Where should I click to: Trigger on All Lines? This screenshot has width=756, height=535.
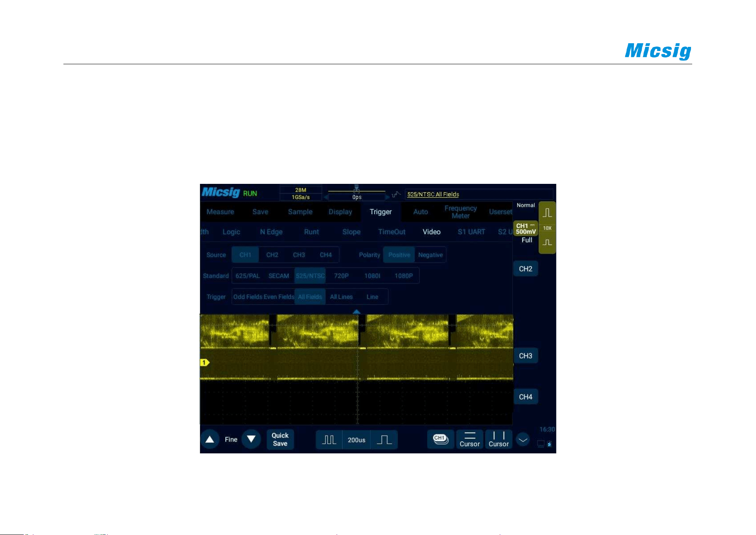point(341,297)
